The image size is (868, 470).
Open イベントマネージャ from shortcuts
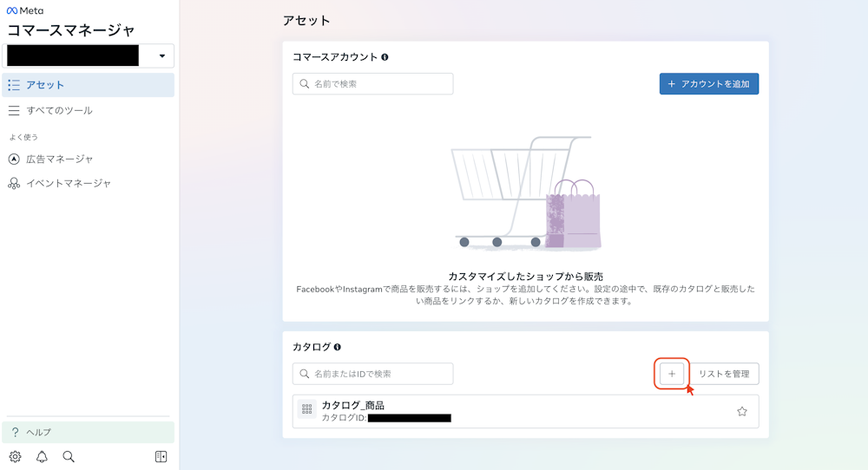click(68, 183)
